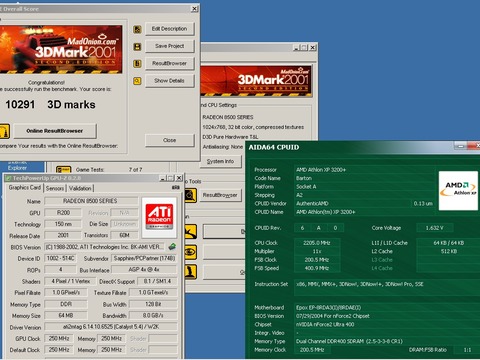Click the Internet Explorer desktop shortcut
This screenshot has width=480, height=360.
tap(17, 166)
